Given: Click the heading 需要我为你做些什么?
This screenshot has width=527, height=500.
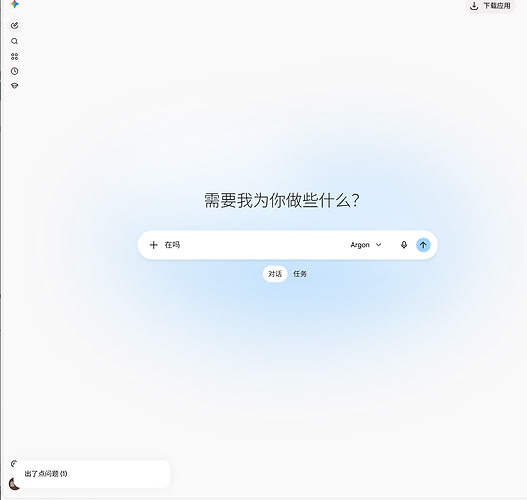Looking at the screenshot, I should [282, 200].
